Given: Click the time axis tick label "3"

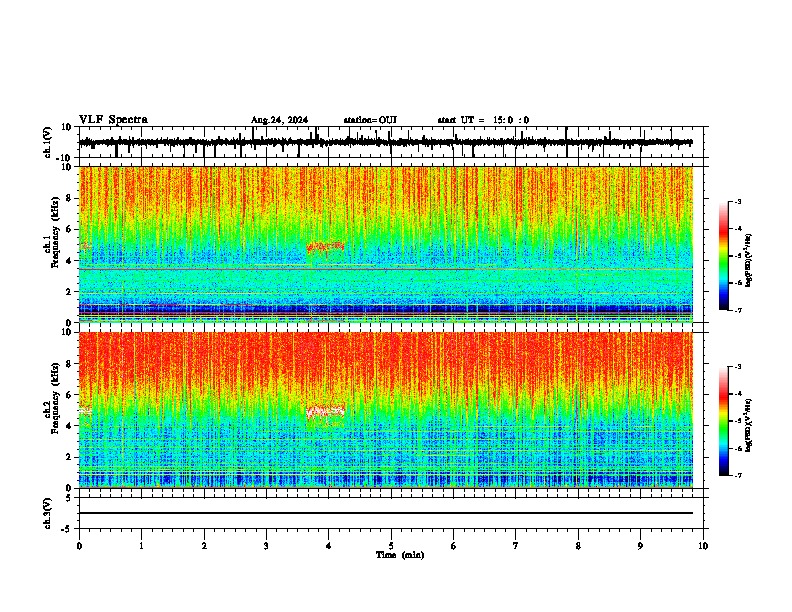Looking at the screenshot, I should pos(266,546).
